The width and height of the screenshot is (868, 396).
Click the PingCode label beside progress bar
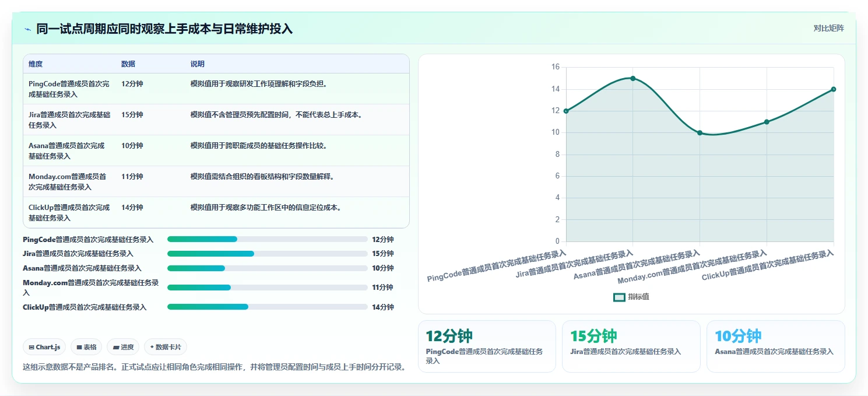[x=88, y=239]
